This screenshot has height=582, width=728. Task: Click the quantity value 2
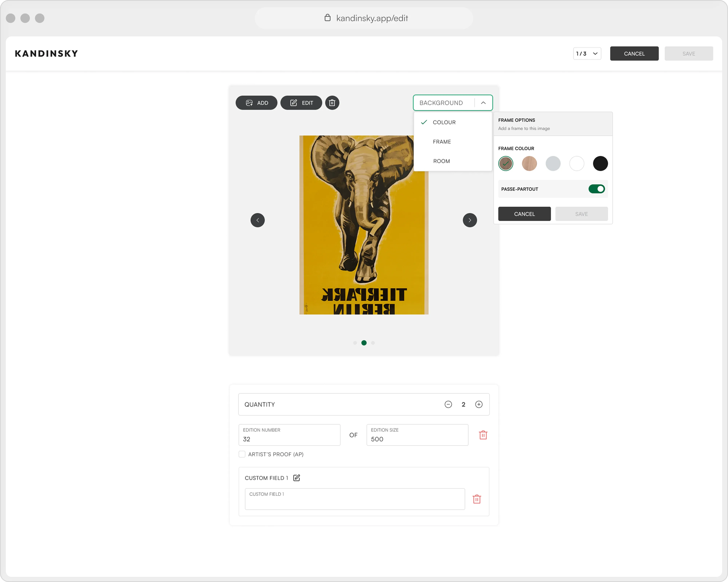tap(463, 404)
